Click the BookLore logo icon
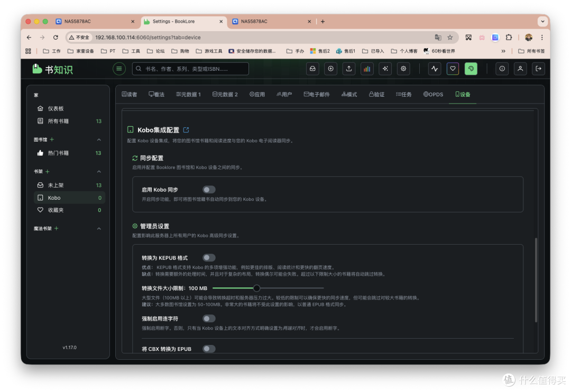This screenshot has height=392, width=571. tap(37, 69)
